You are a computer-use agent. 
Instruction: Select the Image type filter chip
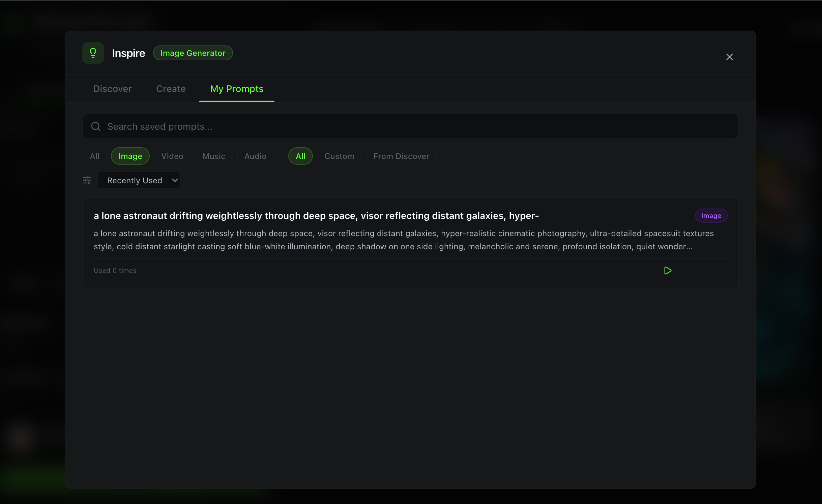pos(130,156)
